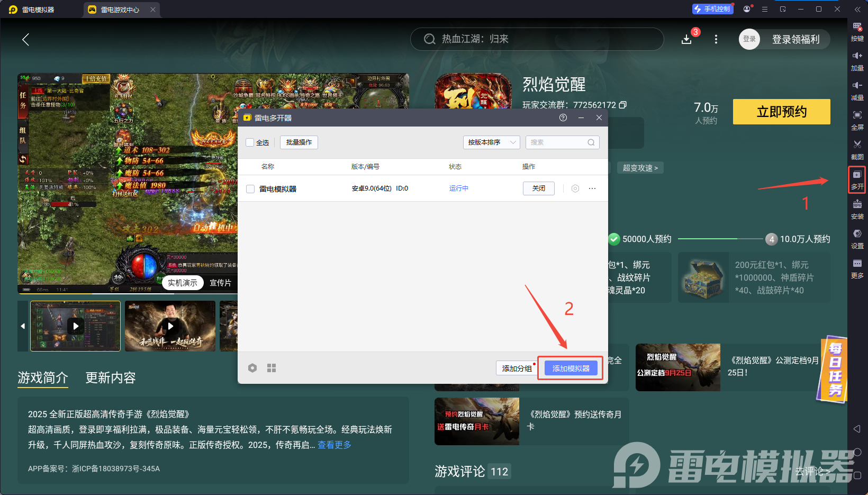Select the 运行中 status text
This screenshot has width=868, height=495.
pos(459,188)
